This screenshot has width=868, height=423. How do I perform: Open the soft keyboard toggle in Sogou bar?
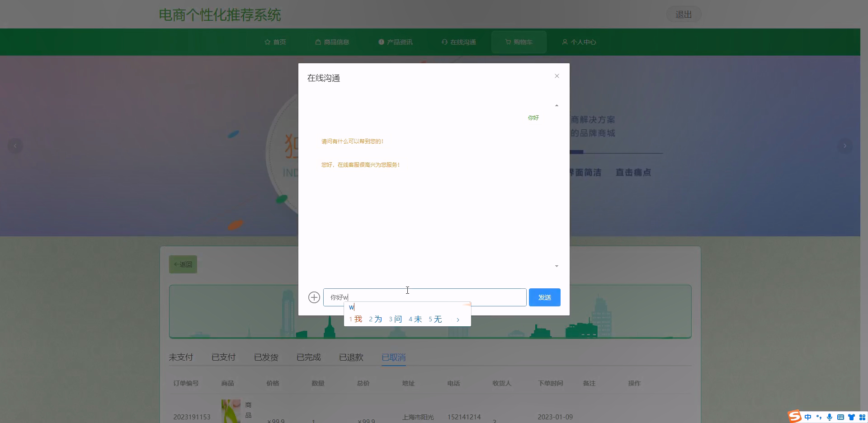[841, 417]
